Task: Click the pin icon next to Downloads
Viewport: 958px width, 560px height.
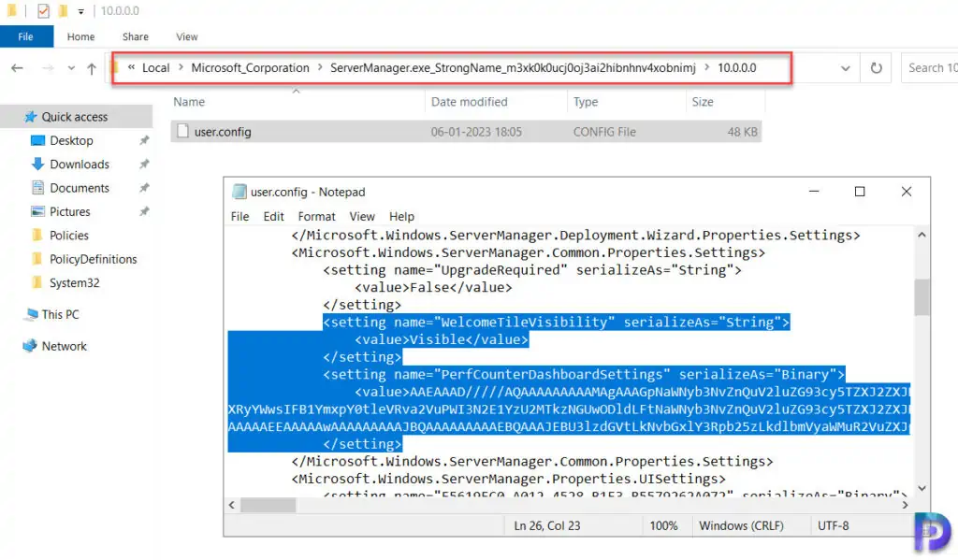Action: (144, 165)
